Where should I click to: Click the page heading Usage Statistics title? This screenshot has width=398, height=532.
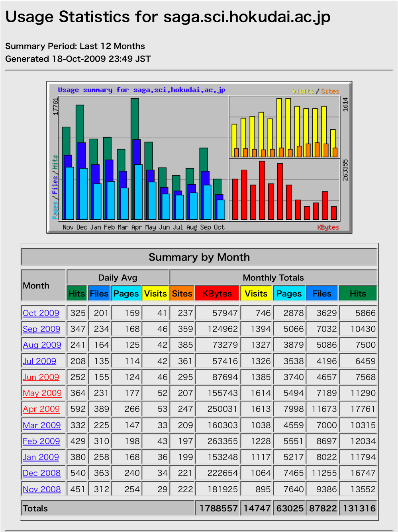[x=168, y=17]
